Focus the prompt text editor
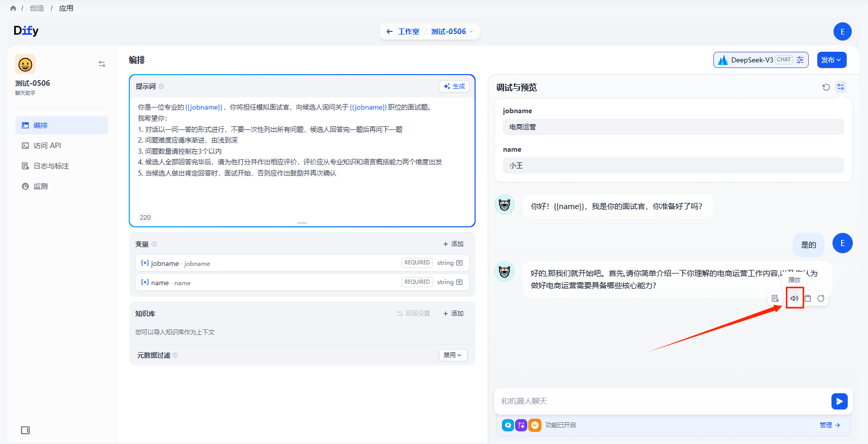Image resolution: width=868 pixels, height=444 pixels. coord(302,155)
